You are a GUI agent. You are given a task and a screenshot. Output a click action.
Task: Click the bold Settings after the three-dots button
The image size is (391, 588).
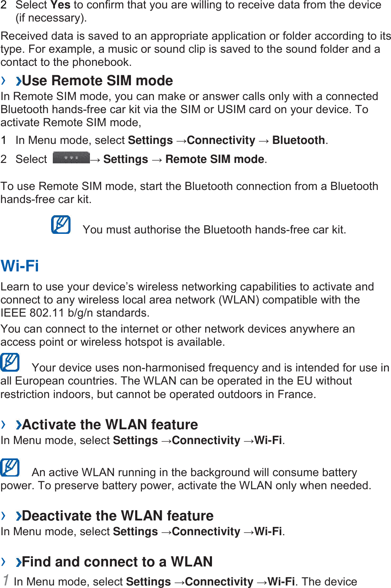click(x=126, y=159)
